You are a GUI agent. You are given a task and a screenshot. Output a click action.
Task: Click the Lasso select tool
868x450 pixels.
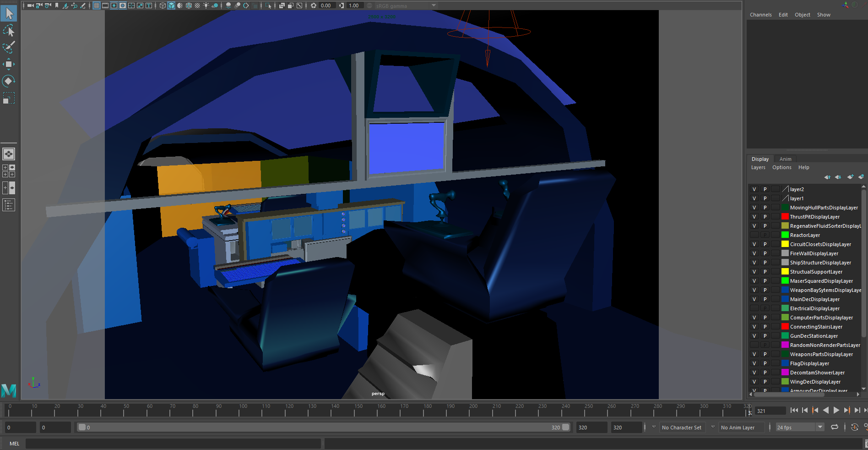9,31
